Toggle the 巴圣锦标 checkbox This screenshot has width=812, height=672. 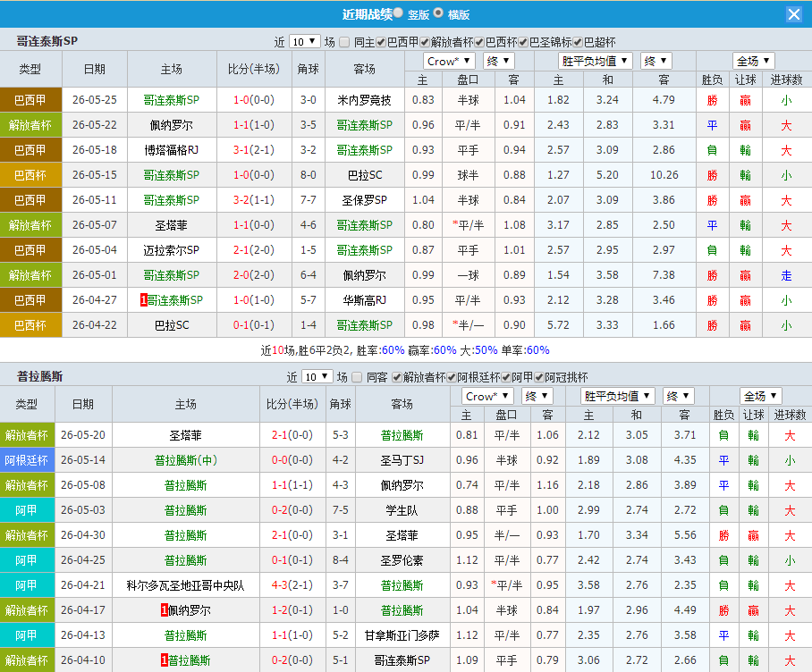coord(523,42)
